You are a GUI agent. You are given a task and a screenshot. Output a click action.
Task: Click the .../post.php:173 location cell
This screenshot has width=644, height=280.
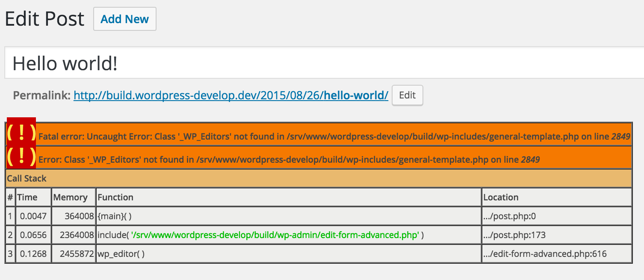tap(514, 235)
